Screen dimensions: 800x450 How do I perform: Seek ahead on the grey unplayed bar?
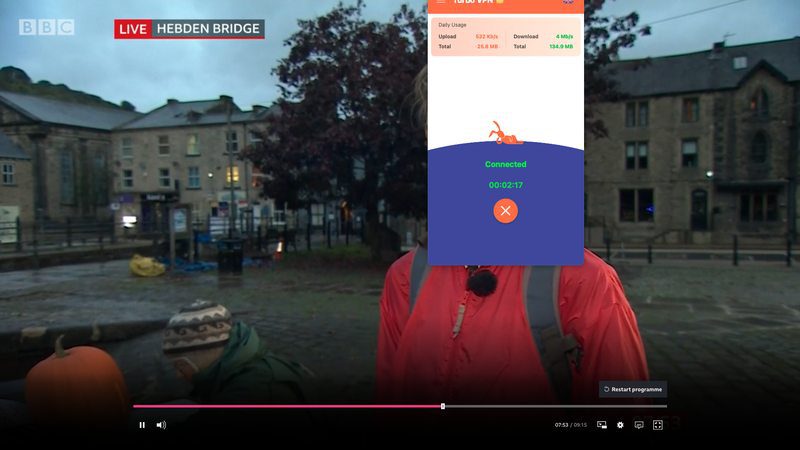[556, 407]
